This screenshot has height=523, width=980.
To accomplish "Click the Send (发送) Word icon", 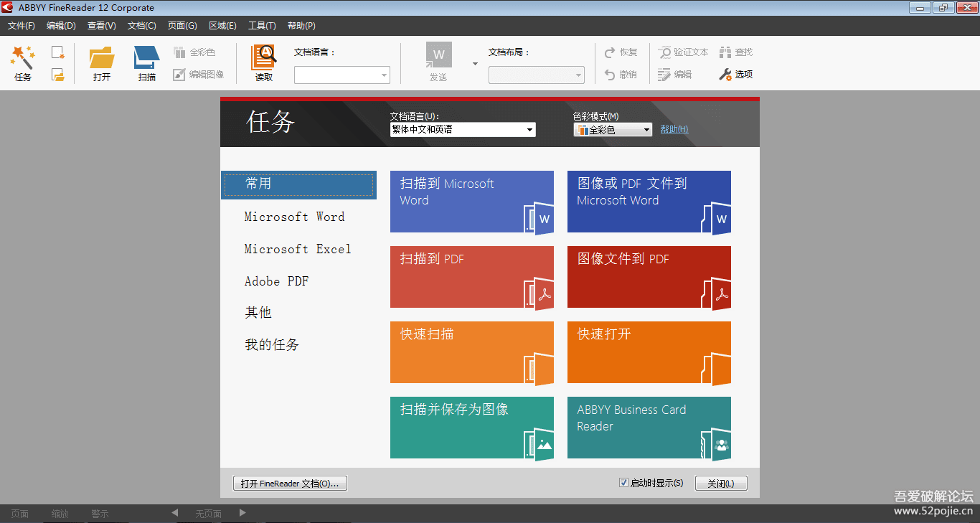I will [438, 62].
